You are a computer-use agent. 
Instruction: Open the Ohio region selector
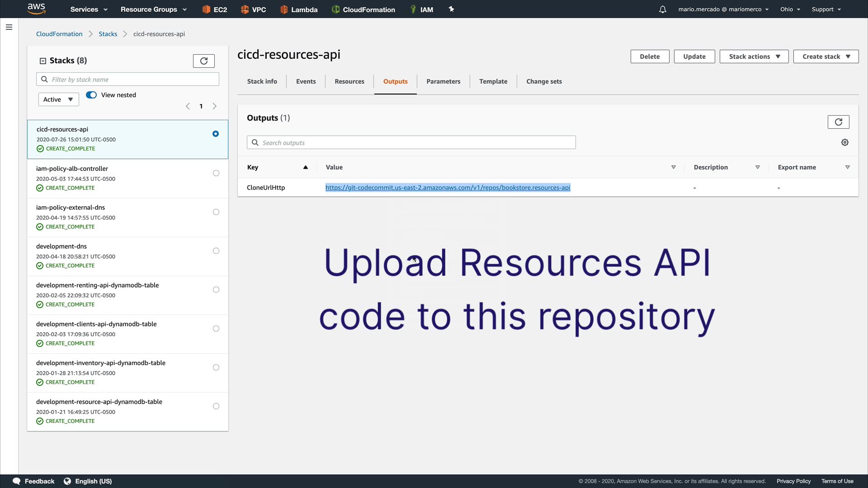(x=790, y=9)
